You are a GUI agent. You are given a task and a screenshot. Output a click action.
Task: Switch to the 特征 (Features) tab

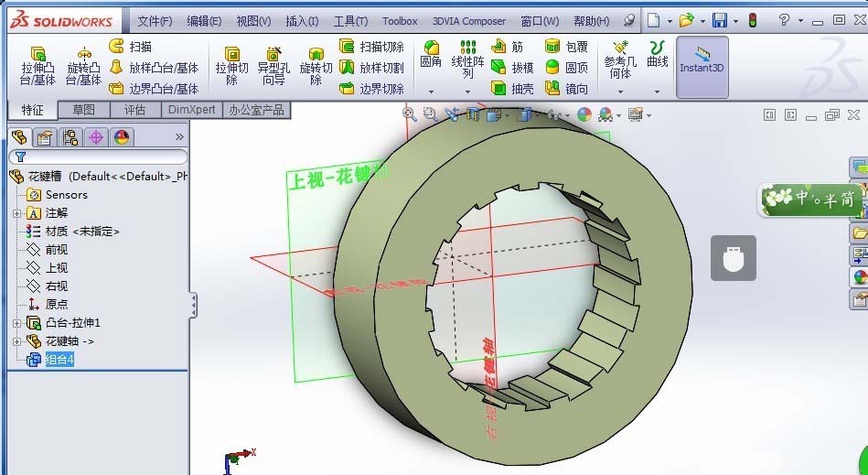(33, 110)
